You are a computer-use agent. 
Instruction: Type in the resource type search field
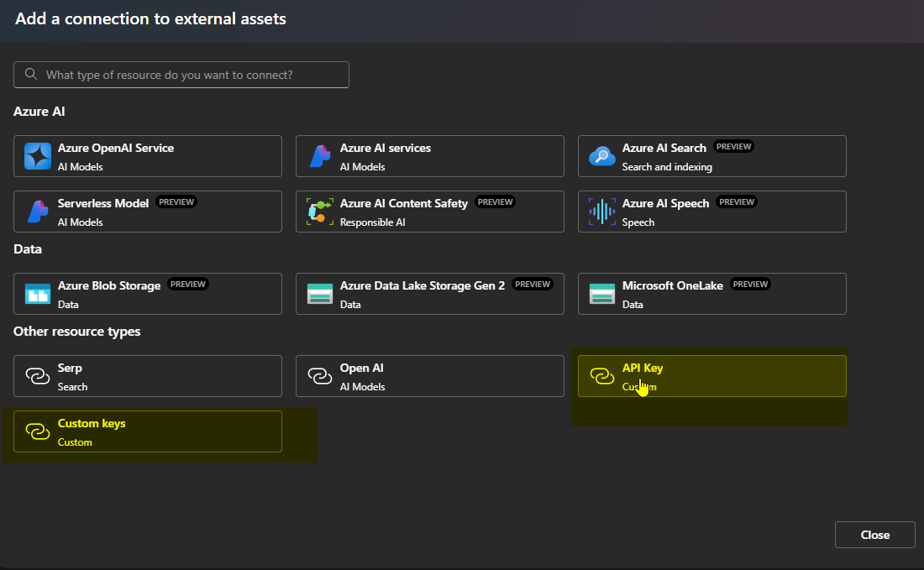tap(193, 75)
